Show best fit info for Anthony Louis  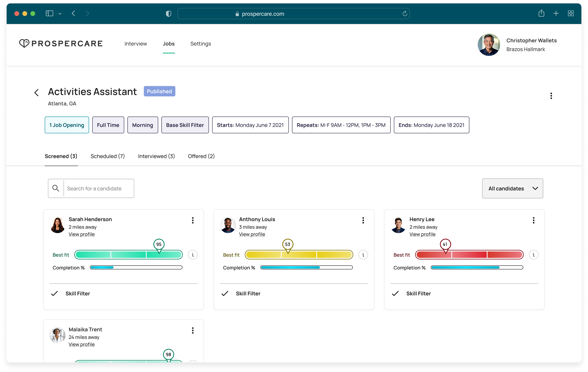(363, 255)
